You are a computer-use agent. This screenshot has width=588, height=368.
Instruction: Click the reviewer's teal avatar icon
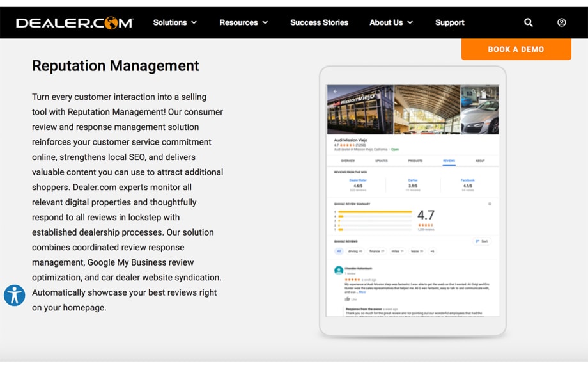pos(339,271)
